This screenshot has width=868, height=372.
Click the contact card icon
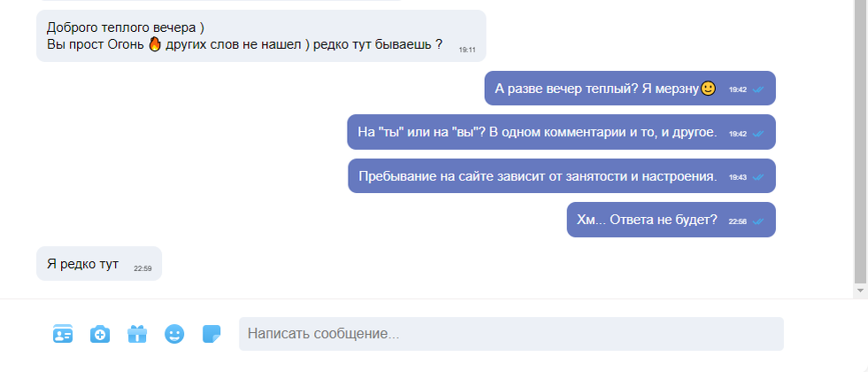tap(63, 334)
